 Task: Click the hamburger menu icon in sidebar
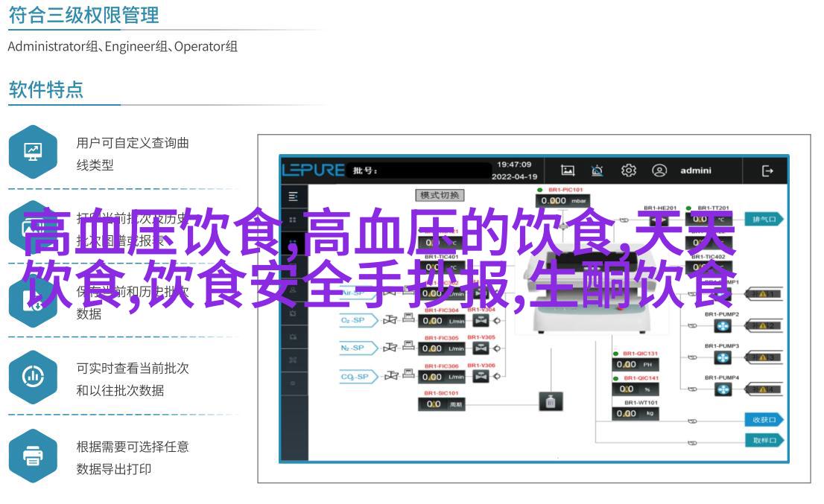click(x=294, y=197)
